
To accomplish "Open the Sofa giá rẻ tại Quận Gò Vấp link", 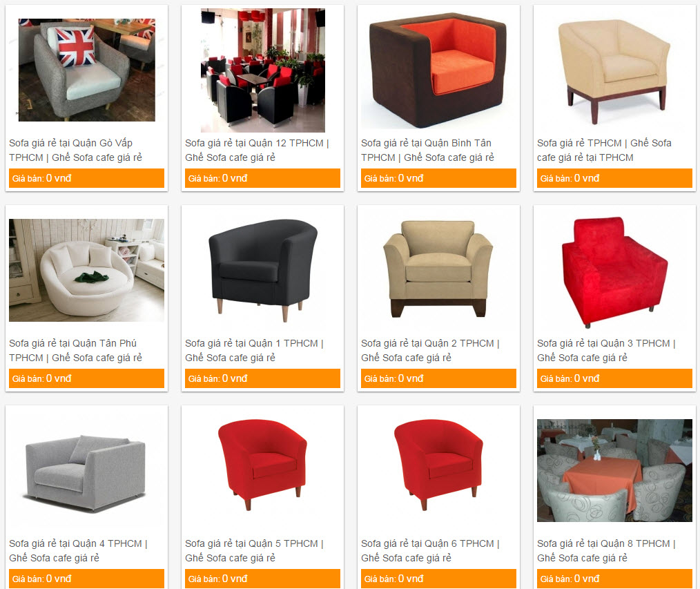I will (75, 150).
